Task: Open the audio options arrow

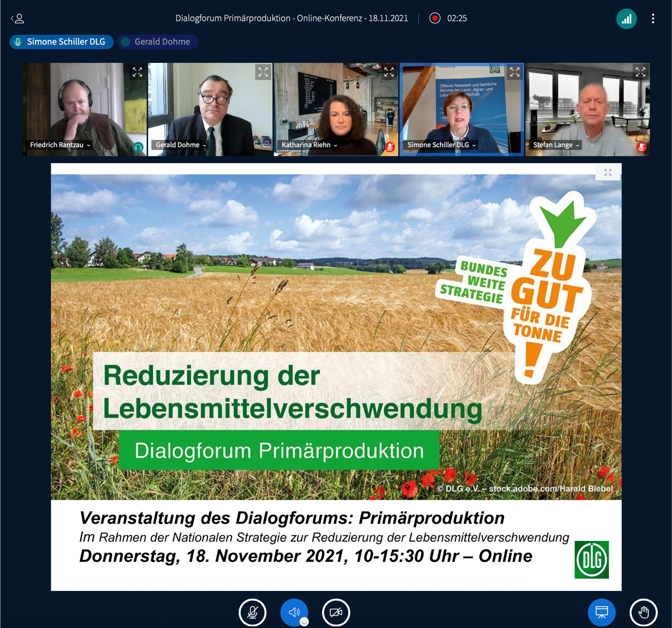Action: pos(304,622)
